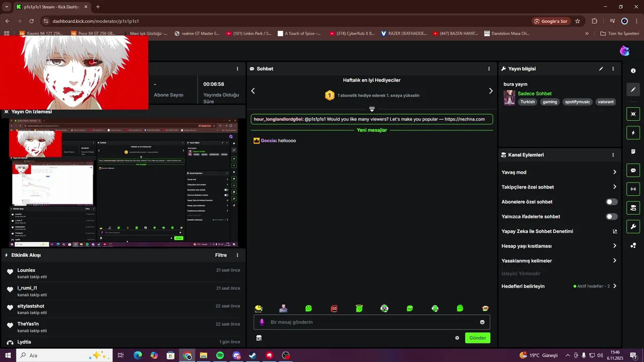Click the Bir mesaj gönderin input field
Image resolution: width=644 pixels, height=362 pixels.
click(372, 322)
